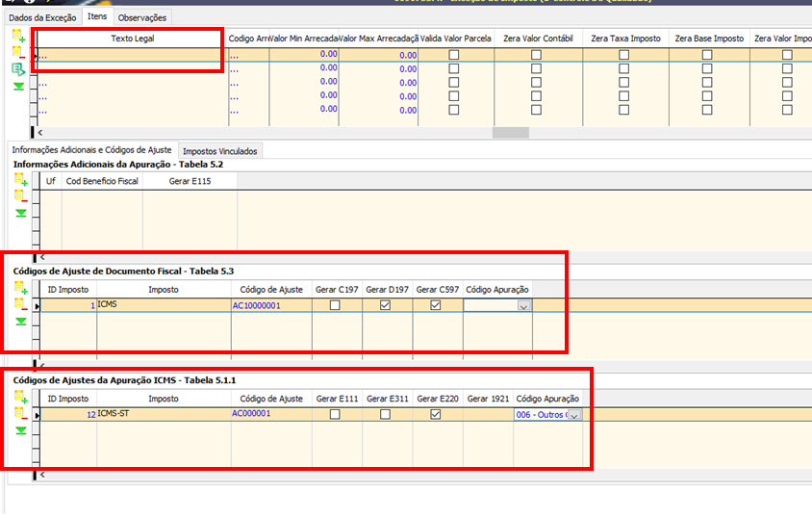Uncheck Gerar D197 box in ICMS row
Viewport: 812px width, 518px height.
(x=386, y=305)
